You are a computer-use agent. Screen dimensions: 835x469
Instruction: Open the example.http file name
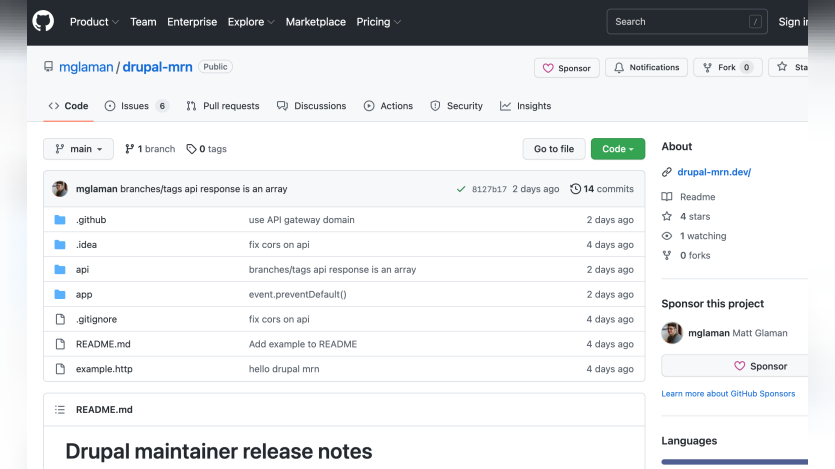click(104, 369)
